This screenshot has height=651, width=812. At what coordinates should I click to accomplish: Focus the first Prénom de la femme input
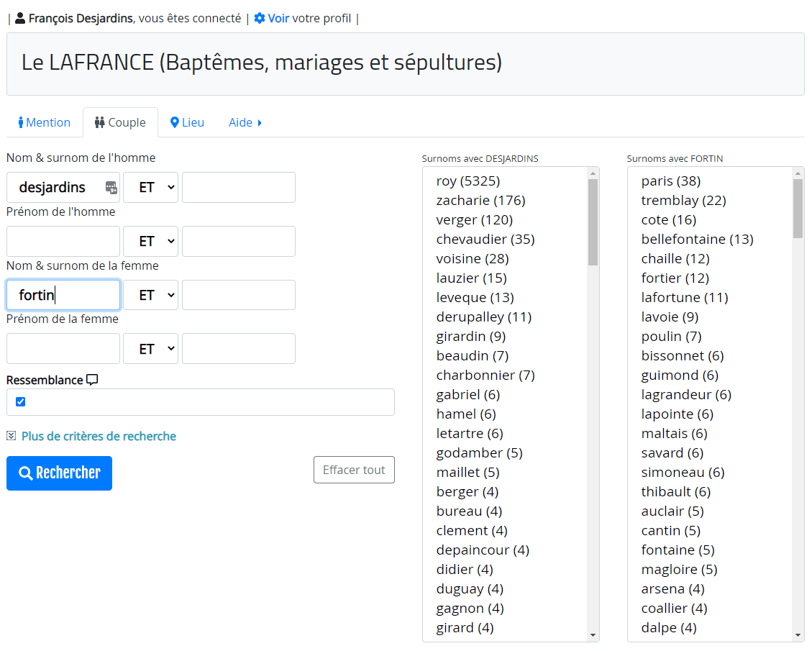coord(63,349)
